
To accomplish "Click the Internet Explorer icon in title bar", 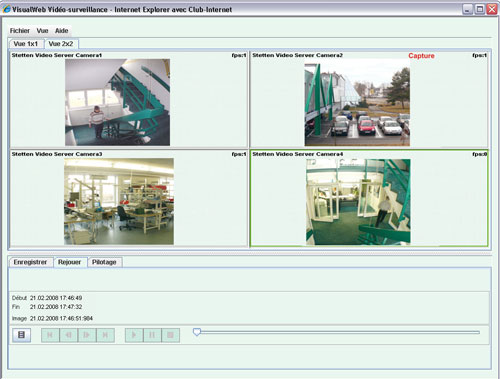I will (7, 9).
